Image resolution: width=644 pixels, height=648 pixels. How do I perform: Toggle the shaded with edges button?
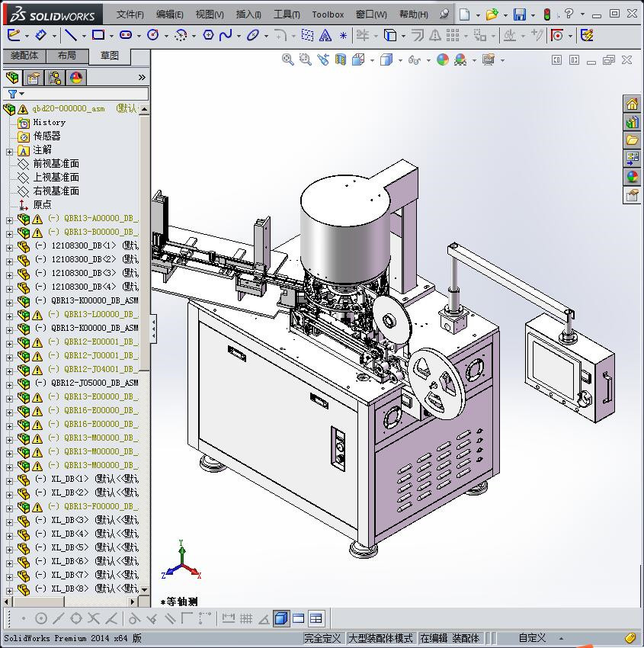281,619
